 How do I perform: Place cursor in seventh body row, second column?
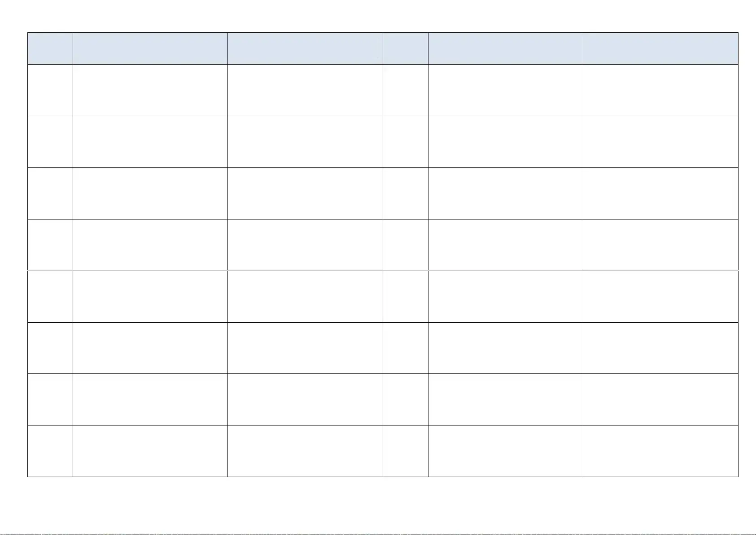[x=150, y=399]
